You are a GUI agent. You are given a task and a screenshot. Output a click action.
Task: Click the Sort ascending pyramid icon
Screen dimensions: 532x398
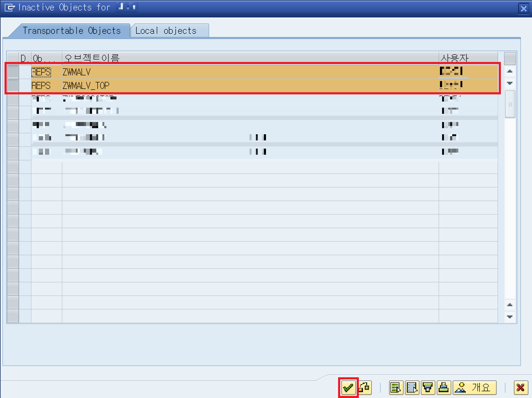(443, 388)
